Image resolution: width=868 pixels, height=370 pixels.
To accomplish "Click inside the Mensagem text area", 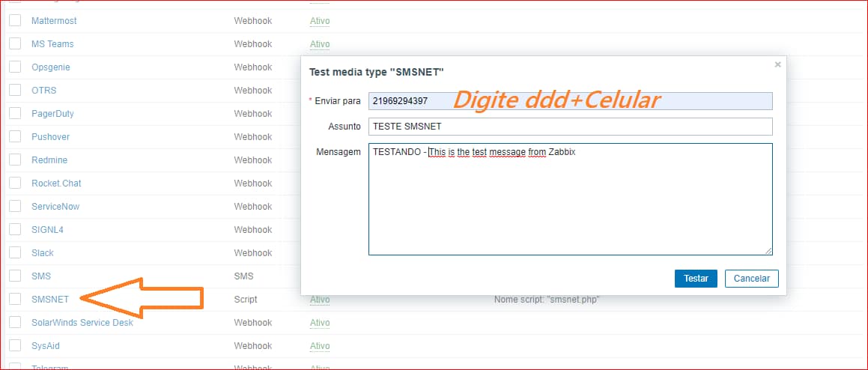I will (x=570, y=199).
